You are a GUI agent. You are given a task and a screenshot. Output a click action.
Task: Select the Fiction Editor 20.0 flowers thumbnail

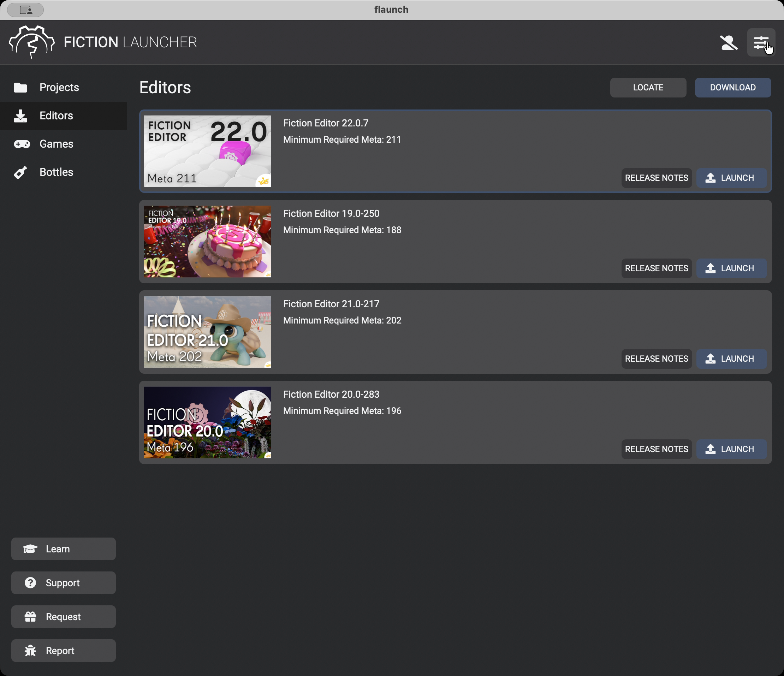click(x=207, y=422)
